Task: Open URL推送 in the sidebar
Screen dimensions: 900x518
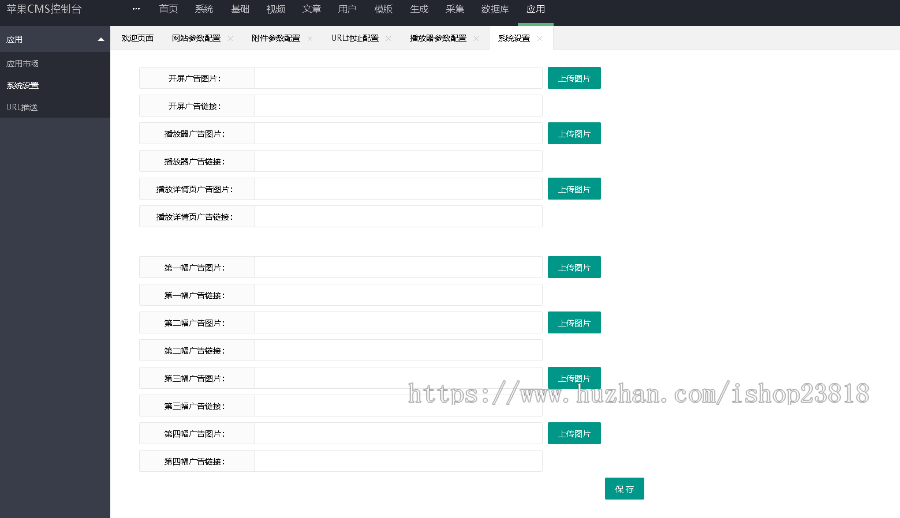Action: [22, 107]
